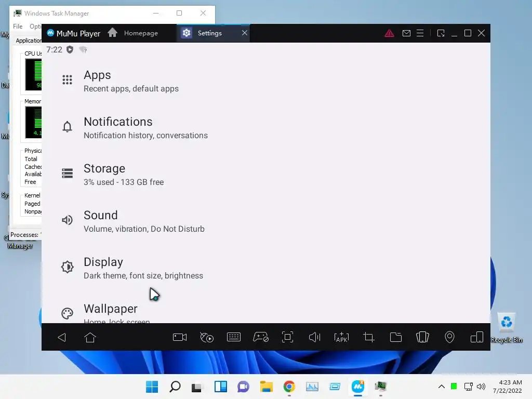Click the red warning triangle icon
Image resolution: width=532 pixels, height=399 pixels.
click(x=389, y=33)
